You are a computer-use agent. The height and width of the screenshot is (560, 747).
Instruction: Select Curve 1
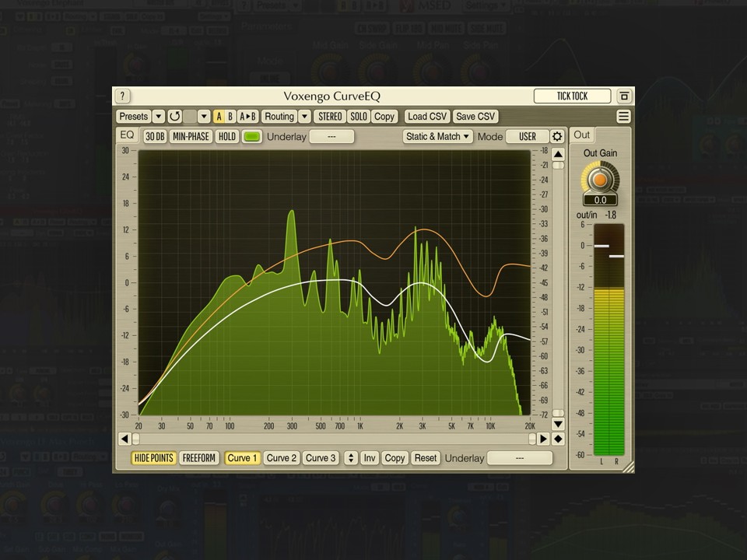tap(242, 458)
